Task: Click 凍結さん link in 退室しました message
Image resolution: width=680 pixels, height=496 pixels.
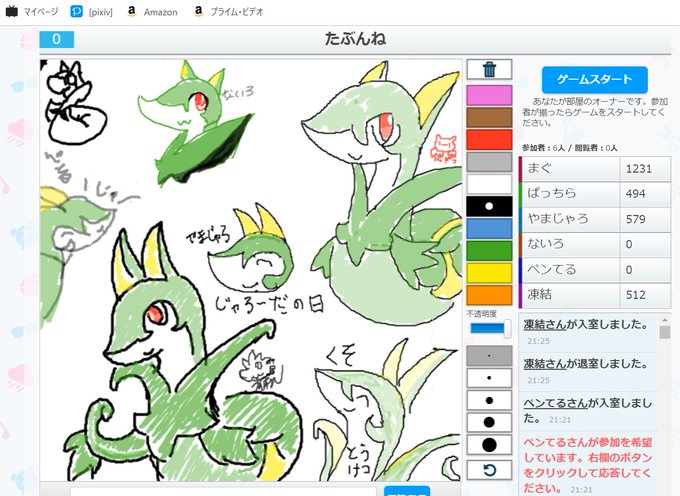Action: pos(545,364)
